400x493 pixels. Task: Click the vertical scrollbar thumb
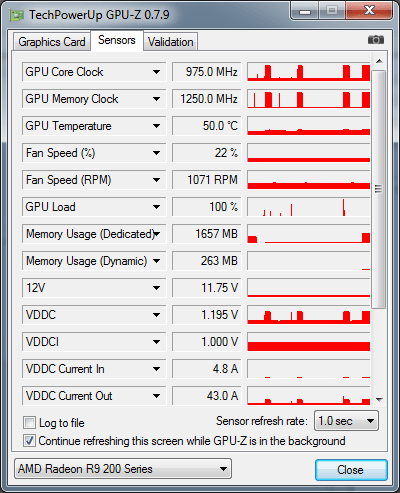pos(378,189)
